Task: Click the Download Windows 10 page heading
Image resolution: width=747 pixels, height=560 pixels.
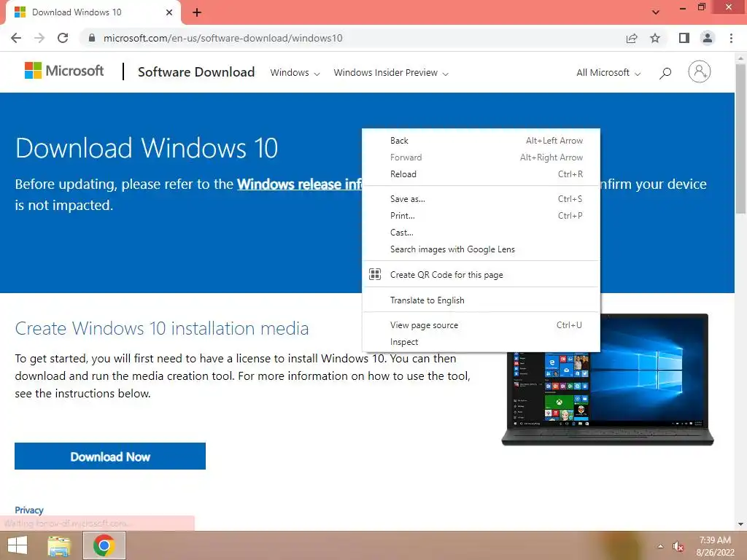Action: 147,147
